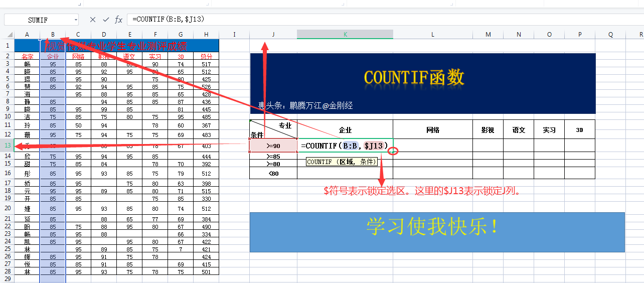
Task: Click the name cell 甜
Action: pyautogui.click(x=27, y=164)
